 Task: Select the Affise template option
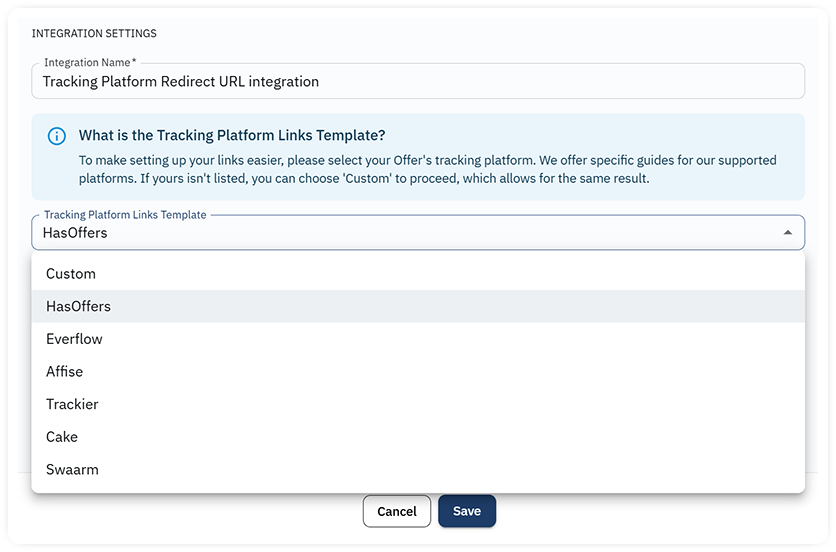[418, 371]
